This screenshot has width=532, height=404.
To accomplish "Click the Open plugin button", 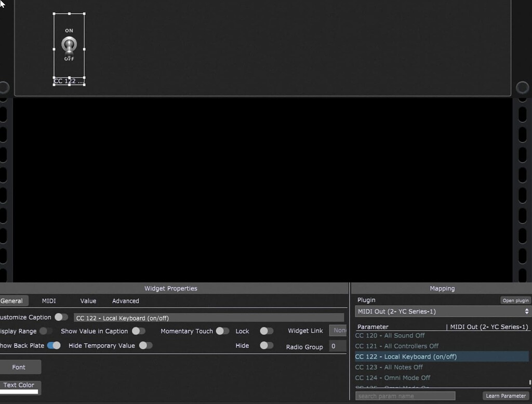I will (515, 301).
